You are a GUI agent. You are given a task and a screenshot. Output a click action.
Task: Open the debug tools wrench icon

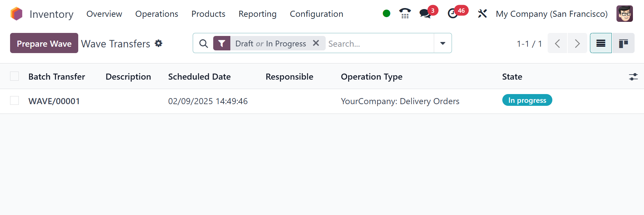pyautogui.click(x=482, y=14)
